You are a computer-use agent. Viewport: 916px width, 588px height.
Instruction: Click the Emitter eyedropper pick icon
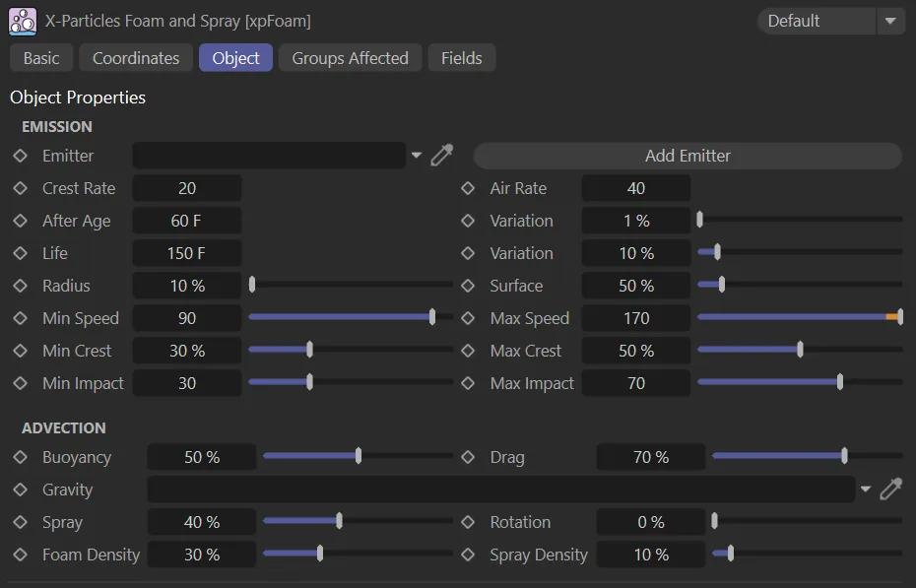click(x=442, y=156)
